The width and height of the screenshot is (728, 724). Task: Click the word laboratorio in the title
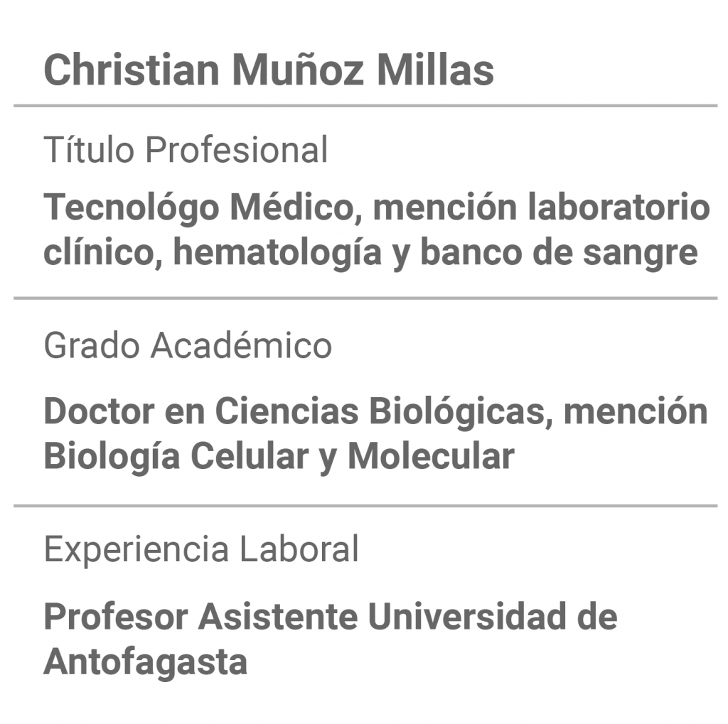pos(619,206)
